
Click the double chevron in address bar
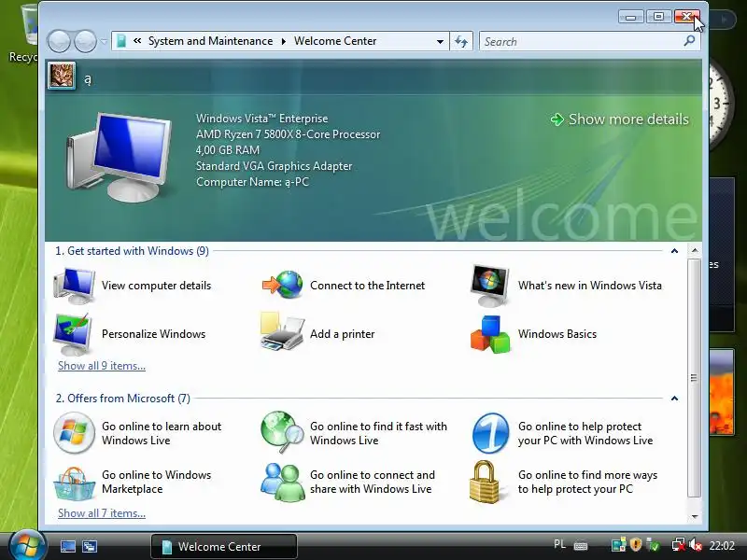pyautogui.click(x=137, y=41)
